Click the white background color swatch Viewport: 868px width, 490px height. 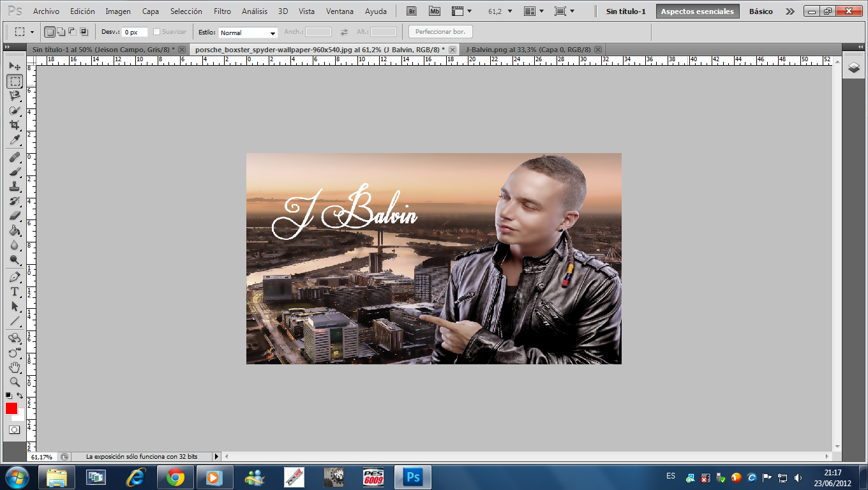point(20,417)
